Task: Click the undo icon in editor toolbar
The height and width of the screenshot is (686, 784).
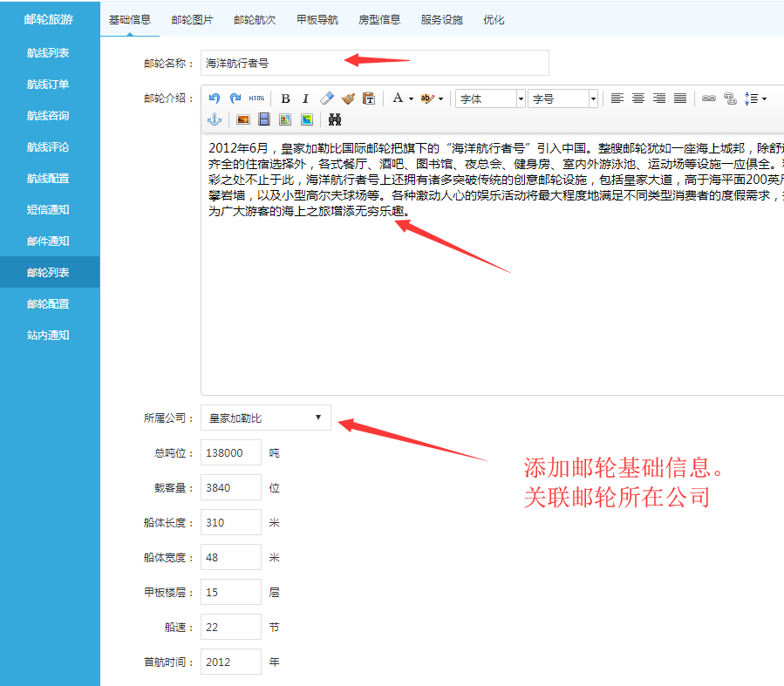Action: coord(215,98)
